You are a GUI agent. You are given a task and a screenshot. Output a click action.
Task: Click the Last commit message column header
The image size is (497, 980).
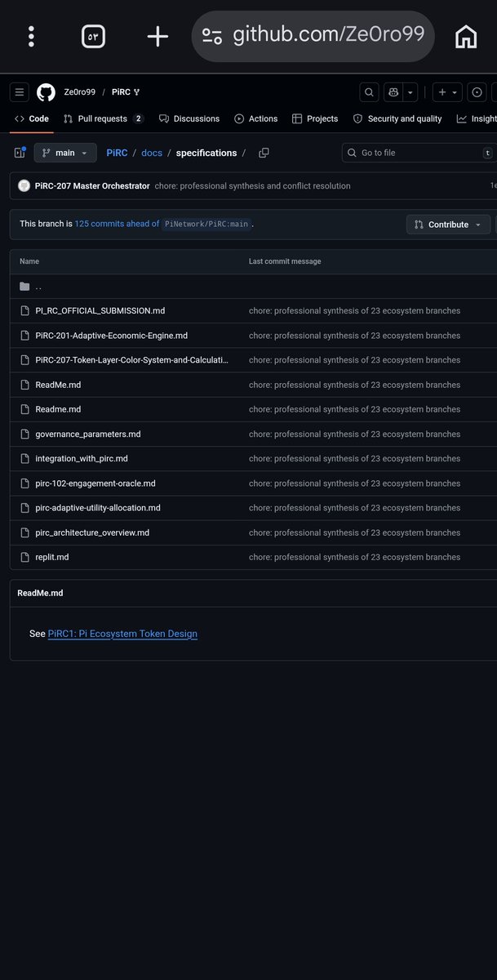click(285, 261)
